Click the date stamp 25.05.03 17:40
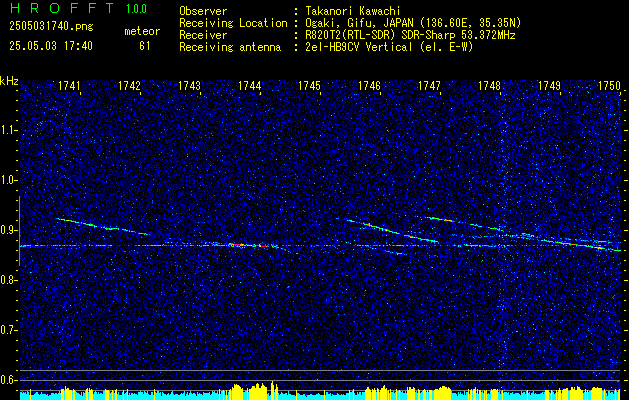629x400 pixels. 51,46
